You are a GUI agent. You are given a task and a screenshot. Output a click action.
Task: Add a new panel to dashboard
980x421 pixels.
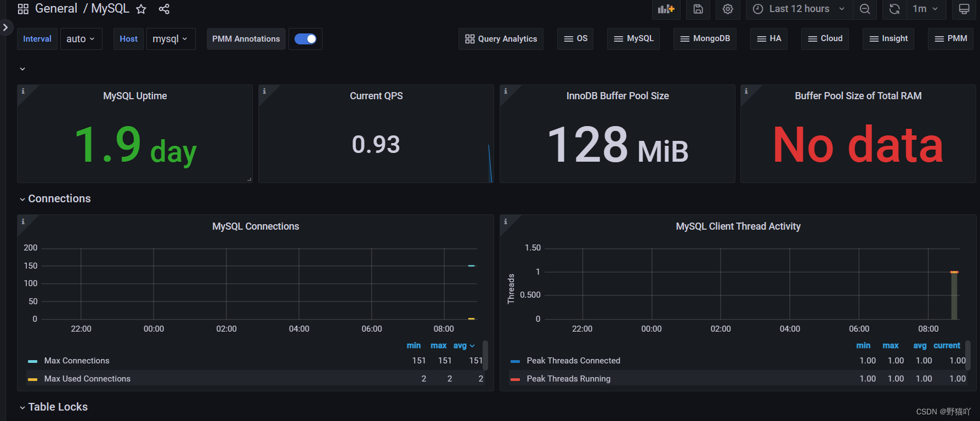click(666, 9)
